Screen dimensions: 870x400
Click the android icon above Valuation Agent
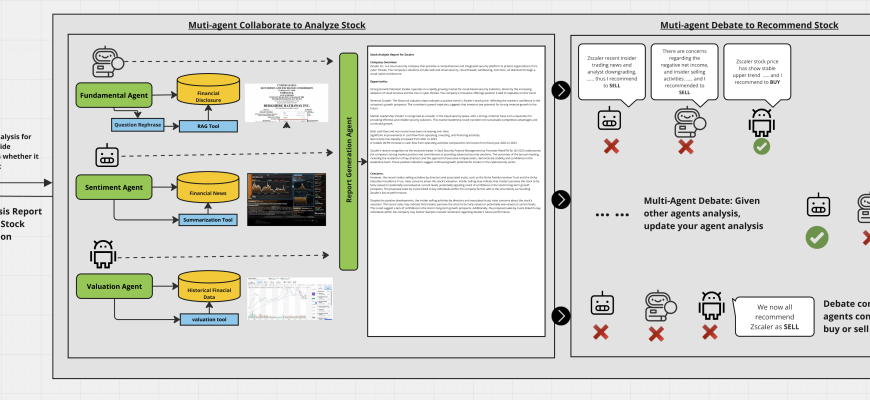tap(104, 254)
